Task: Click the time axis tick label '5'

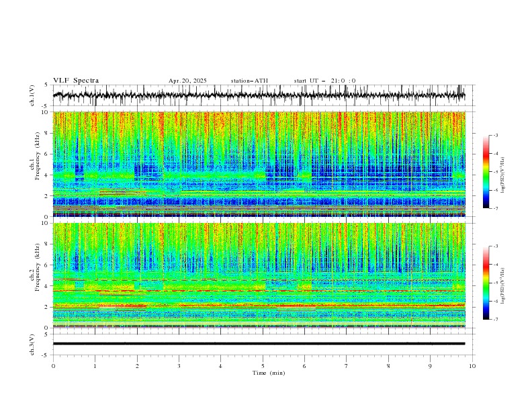Action: (x=263, y=366)
